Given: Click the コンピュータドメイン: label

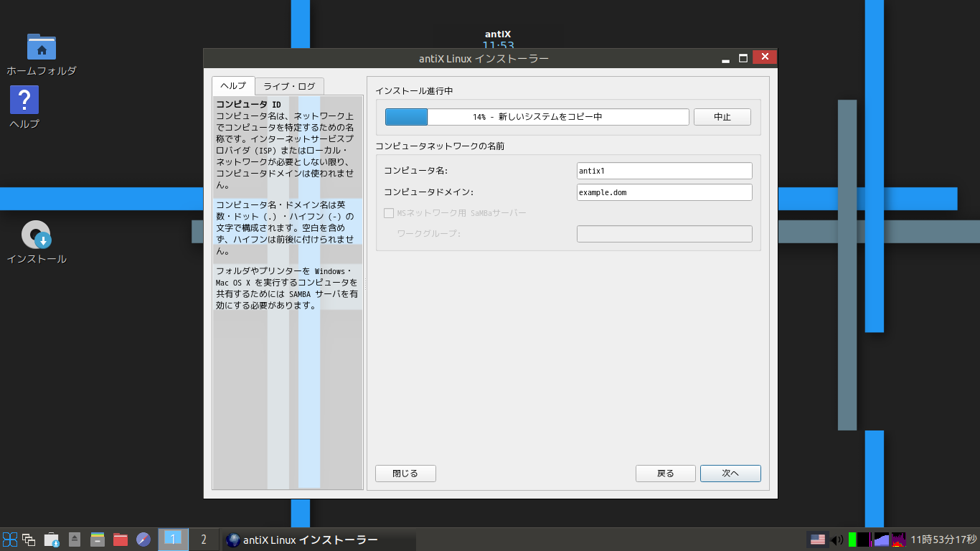Looking at the screenshot, I should click(429, 192).
